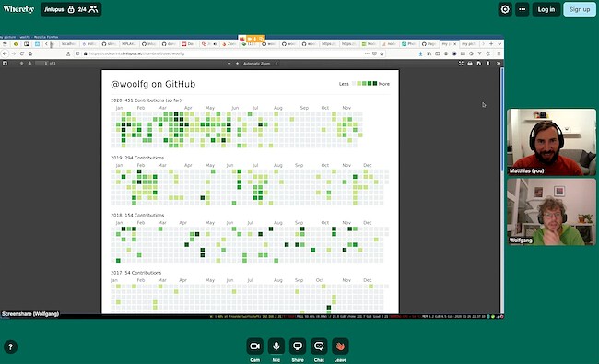This screenshot has height=364, width=599.
Task: Open the Automatic Zoom dropdown
Action: [x=260, y=64]
